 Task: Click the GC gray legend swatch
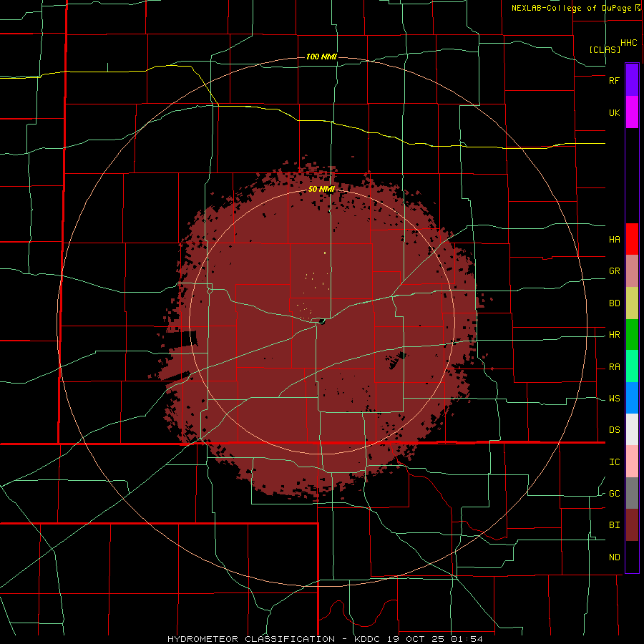pyautogui.click(x=632, y=493)
